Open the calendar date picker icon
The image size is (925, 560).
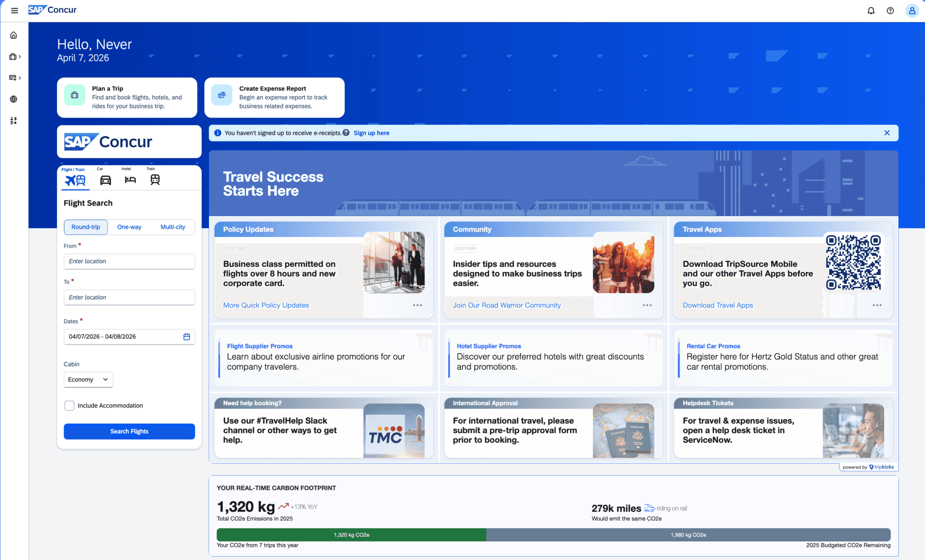coord(187,336)
